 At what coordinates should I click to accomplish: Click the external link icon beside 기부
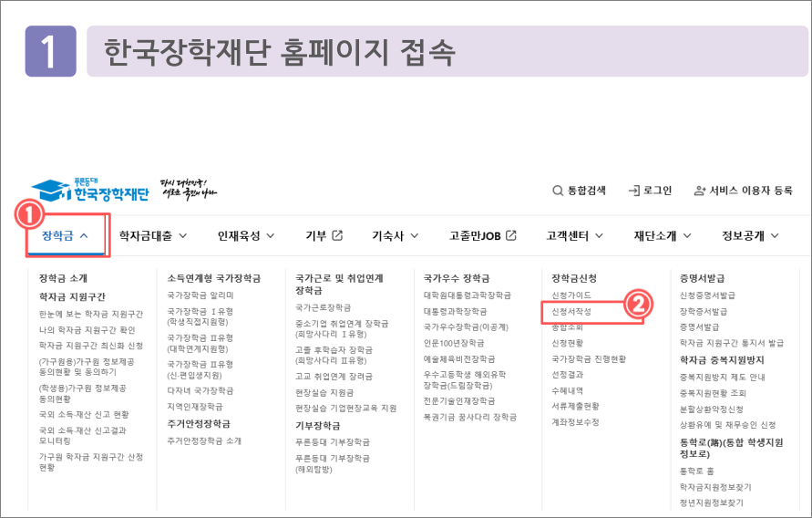[337, 235]
